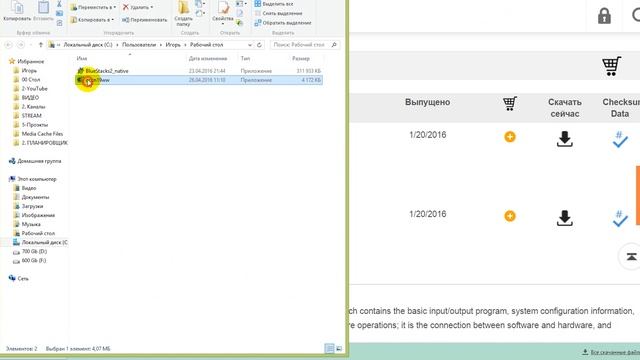Click the scissors Cut icon in the ribbon
The width and height of the screenshot is (640, 360).
point(60,4)
